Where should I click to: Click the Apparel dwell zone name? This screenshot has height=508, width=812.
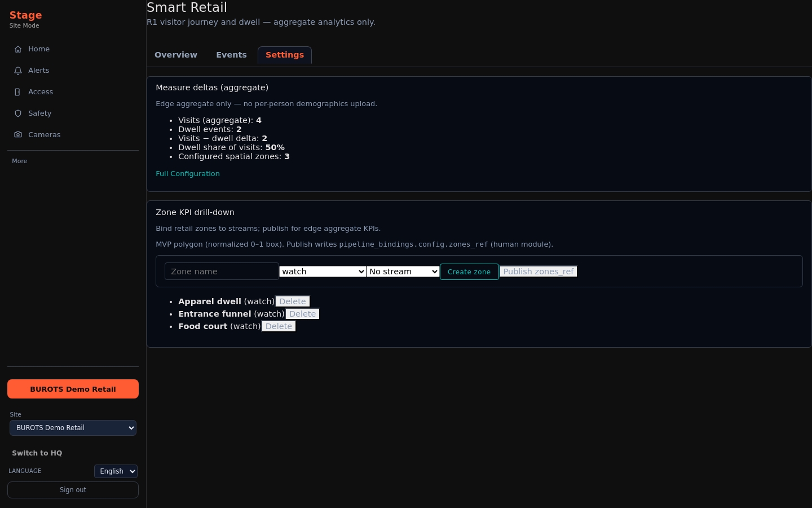click(210, 301)
